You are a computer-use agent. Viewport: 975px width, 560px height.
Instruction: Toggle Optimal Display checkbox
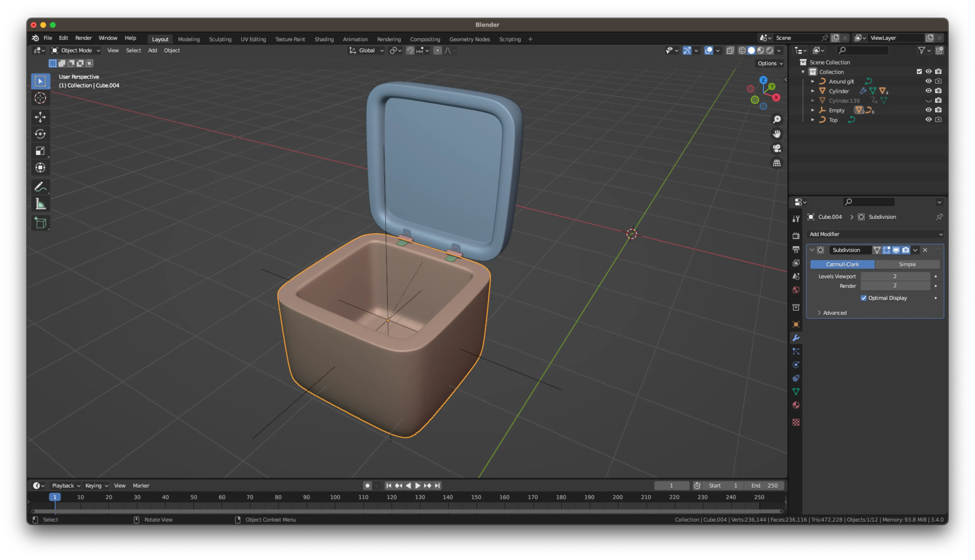(x=863, y=298)
